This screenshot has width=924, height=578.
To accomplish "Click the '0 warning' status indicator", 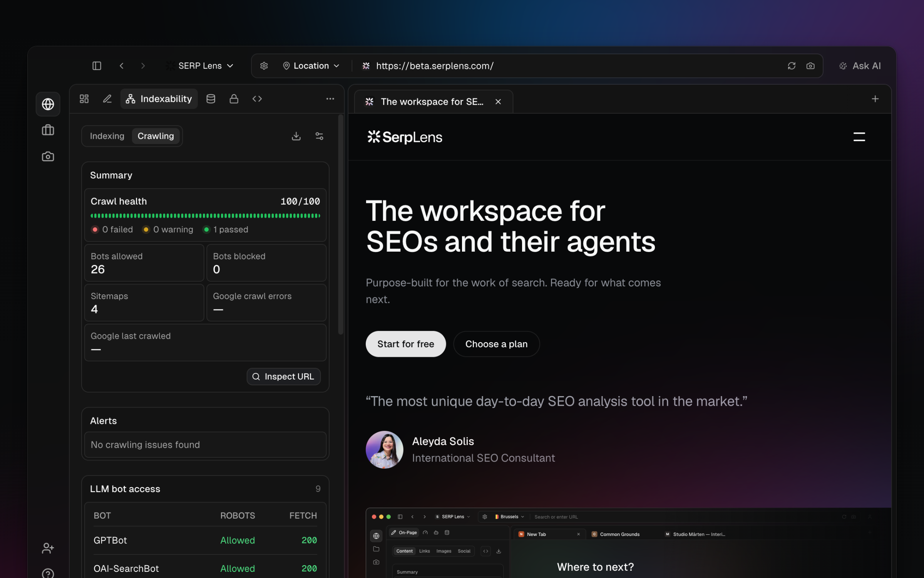I will 168,230.
